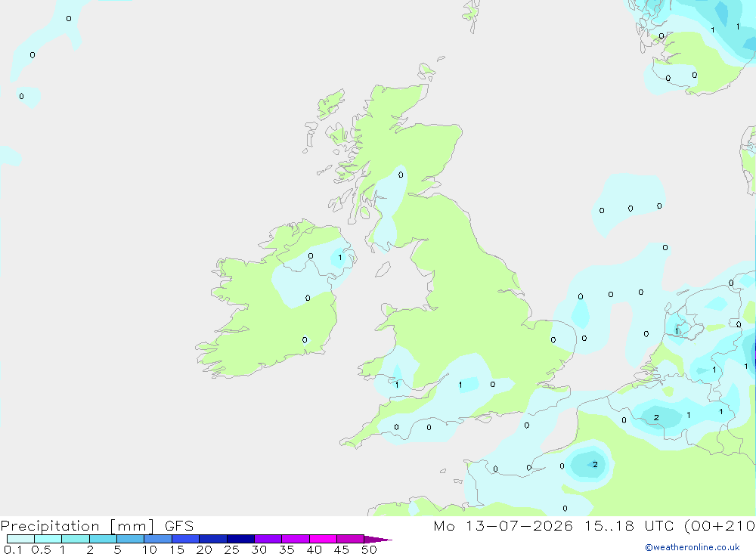Choose the 10–15 mm blue legend swatch
The height and width of the screenshot is (554, 756).
[158, 539]
